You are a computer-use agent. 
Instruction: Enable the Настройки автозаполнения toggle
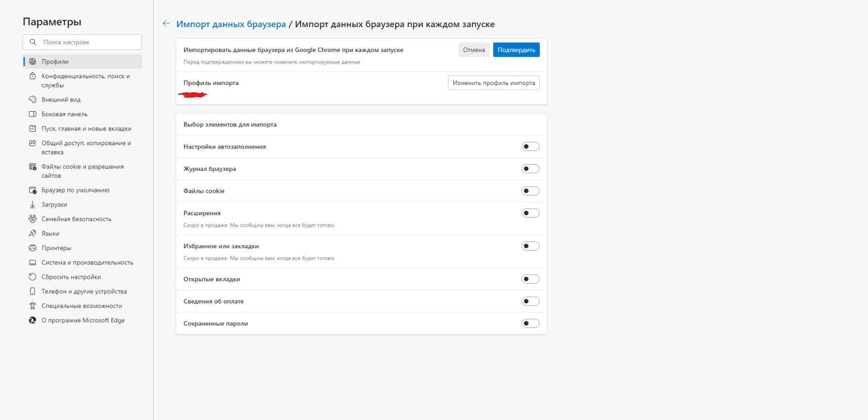(x=531, y=147)
